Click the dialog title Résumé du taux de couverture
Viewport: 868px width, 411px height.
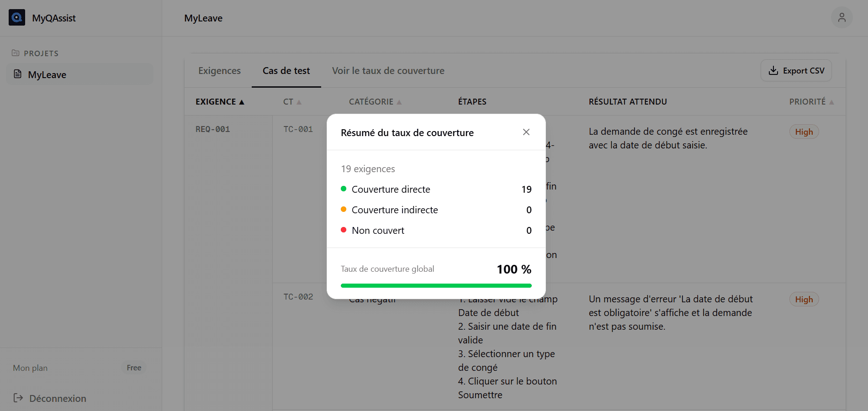click(x=407, y=133)
